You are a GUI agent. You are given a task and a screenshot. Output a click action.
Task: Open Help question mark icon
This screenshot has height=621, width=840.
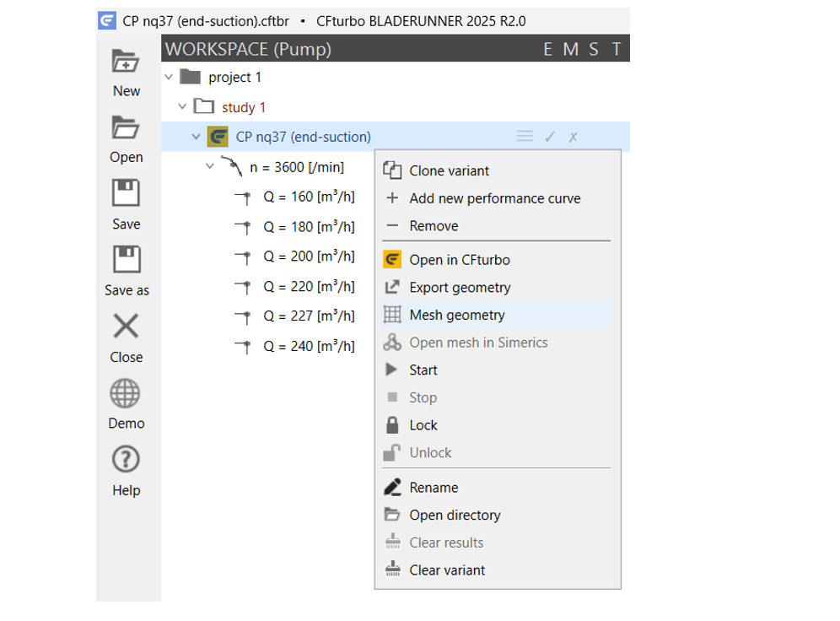tap(126, 460)
